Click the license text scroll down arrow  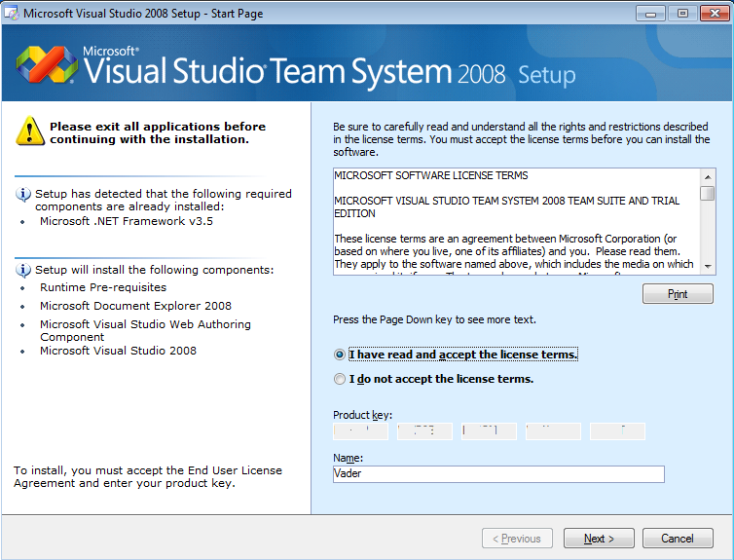point(708,266)
